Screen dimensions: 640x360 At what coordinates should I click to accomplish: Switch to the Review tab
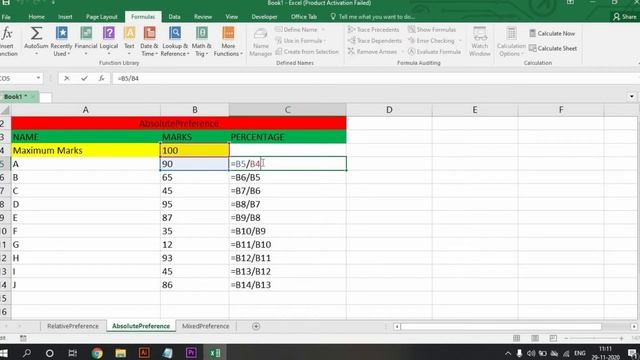point(203,17)
